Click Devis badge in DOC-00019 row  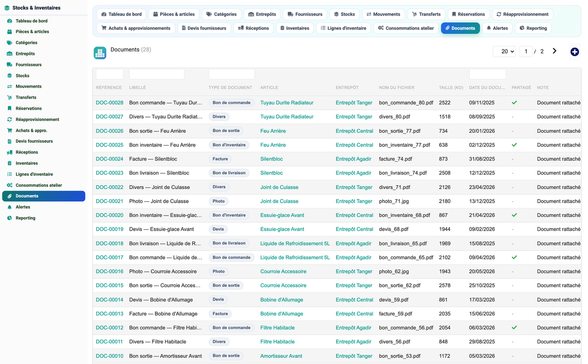pos(219,229)
